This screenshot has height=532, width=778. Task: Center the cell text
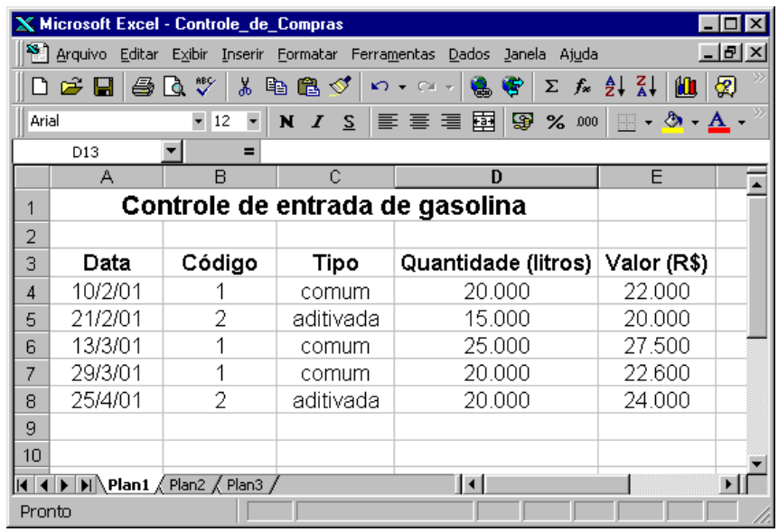[419, 121]
